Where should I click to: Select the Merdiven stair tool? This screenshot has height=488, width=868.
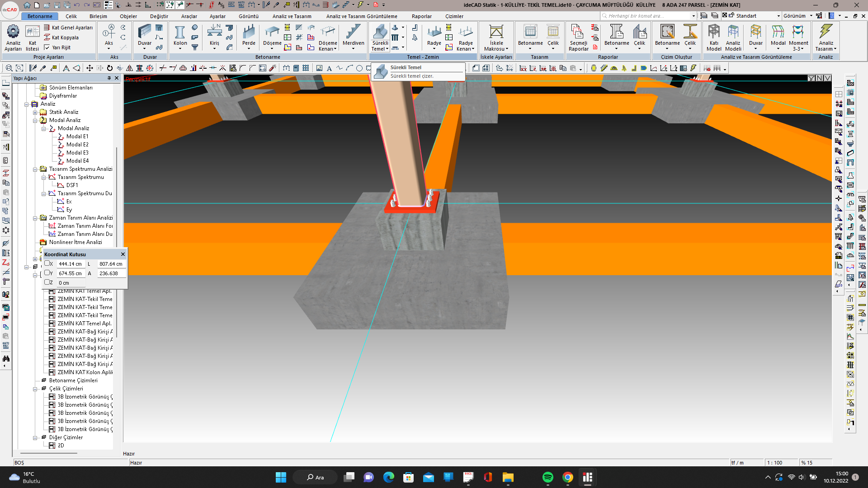pos(353,36)
